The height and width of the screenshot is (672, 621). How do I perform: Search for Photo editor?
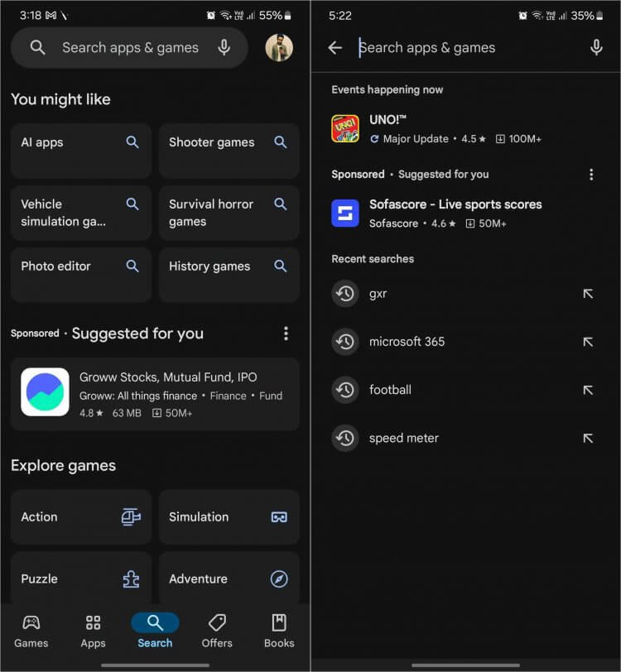click(x=81, y=275)
